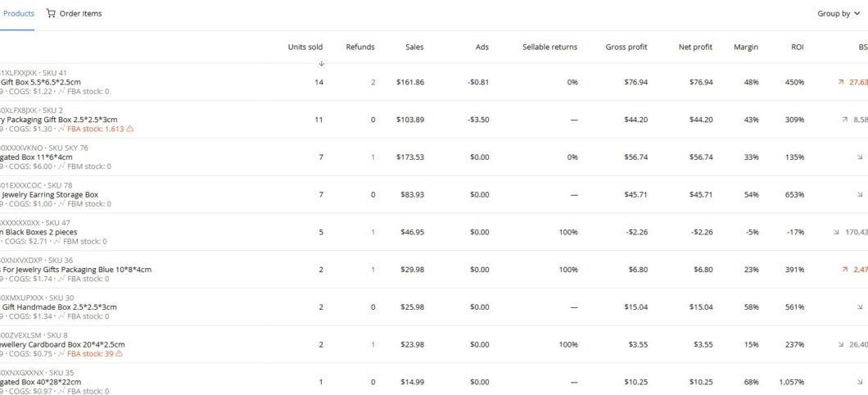Sort table by ROI column header
The width and height of the screenshot is (868, 395).
point(797,48)
